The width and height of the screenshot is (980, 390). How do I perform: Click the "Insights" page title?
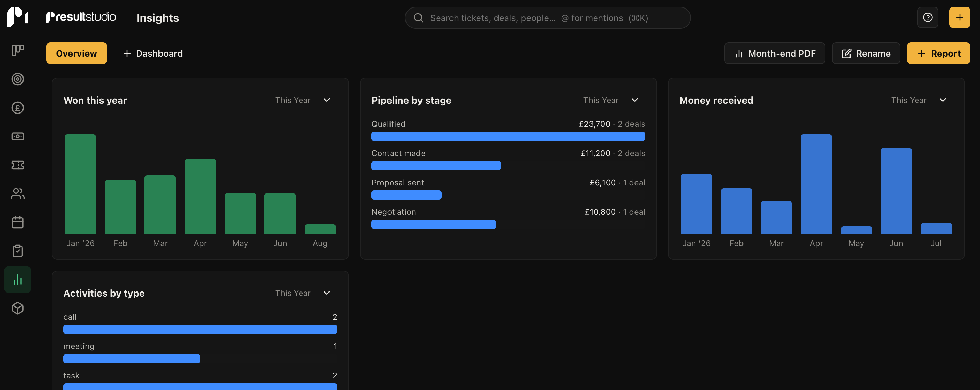pos(157,18)
